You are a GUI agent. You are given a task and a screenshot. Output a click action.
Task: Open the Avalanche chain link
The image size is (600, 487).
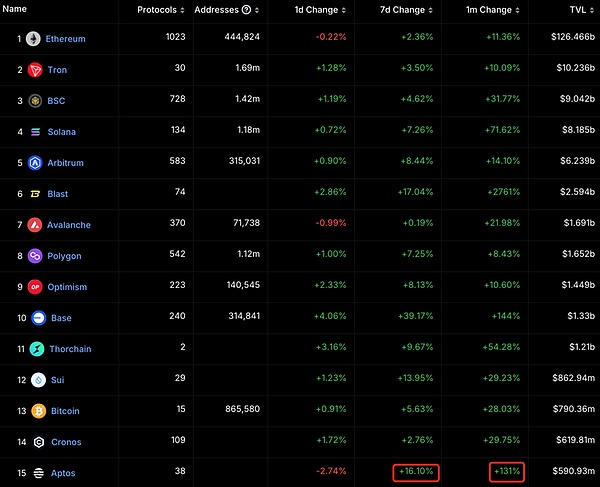pos(69,225)
